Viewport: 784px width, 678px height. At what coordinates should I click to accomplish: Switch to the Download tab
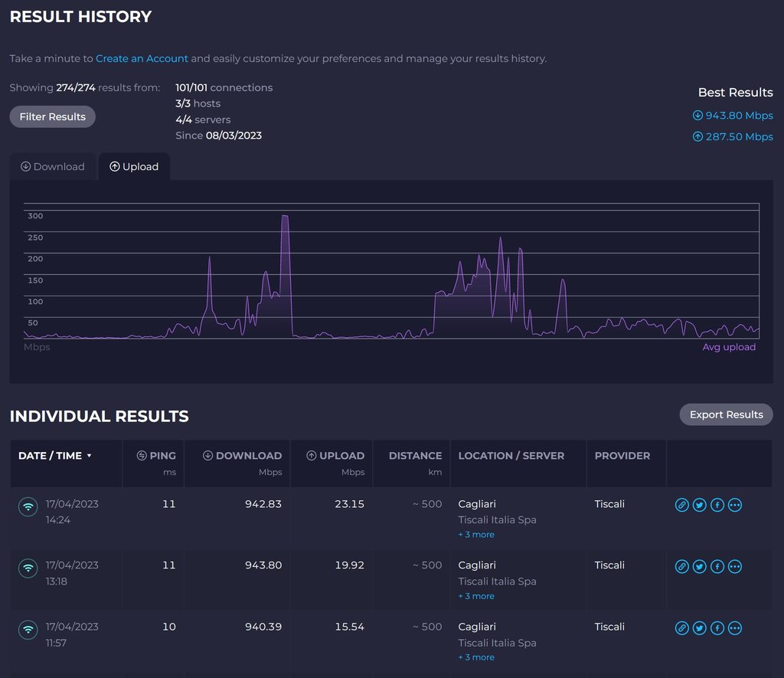pos(53,166)
